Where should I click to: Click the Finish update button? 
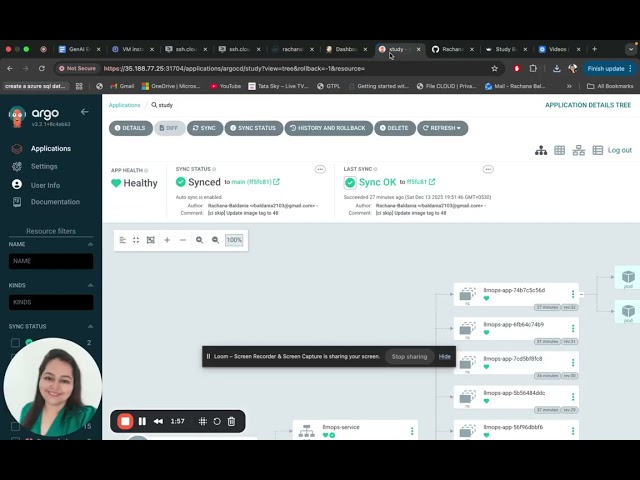pos(609,69)
